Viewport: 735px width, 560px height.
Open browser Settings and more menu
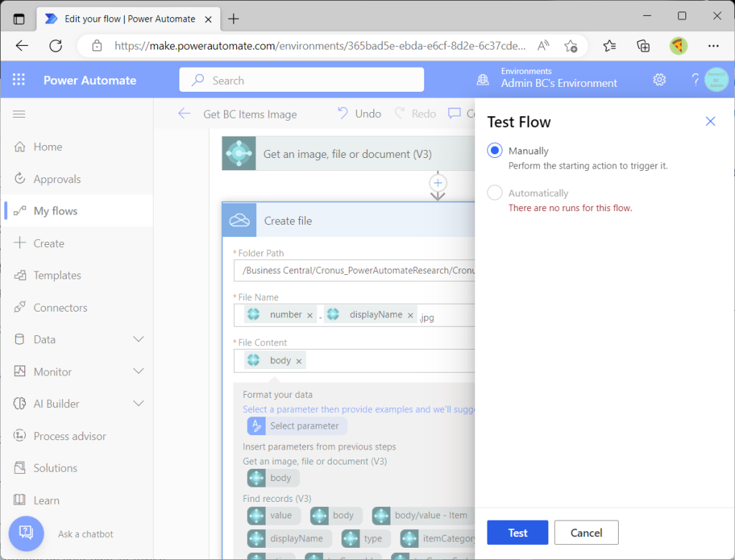click(x=713, y=45)
